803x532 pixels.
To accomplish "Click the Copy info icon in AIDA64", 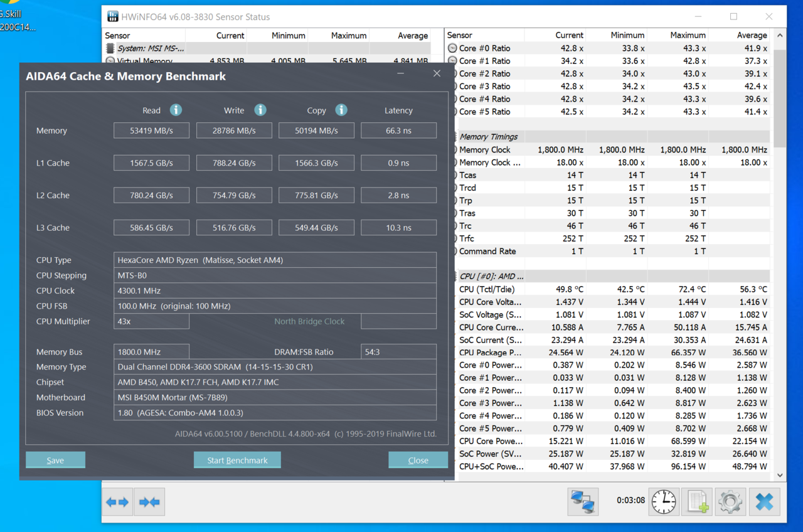I will pyautogui.click(x=341, y=110).
